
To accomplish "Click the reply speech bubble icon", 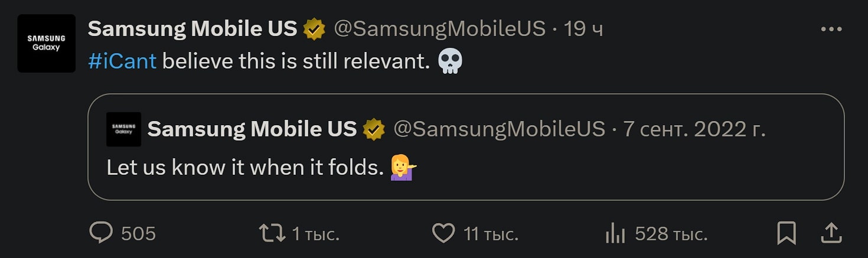I will click(x=101, y=233).
